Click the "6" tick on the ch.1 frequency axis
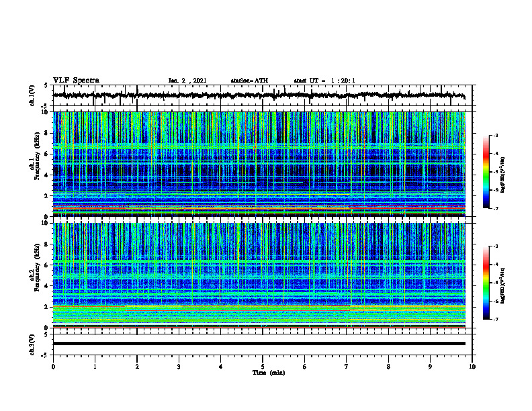Viewport: 532px width, 411px height. coord(48,154)
